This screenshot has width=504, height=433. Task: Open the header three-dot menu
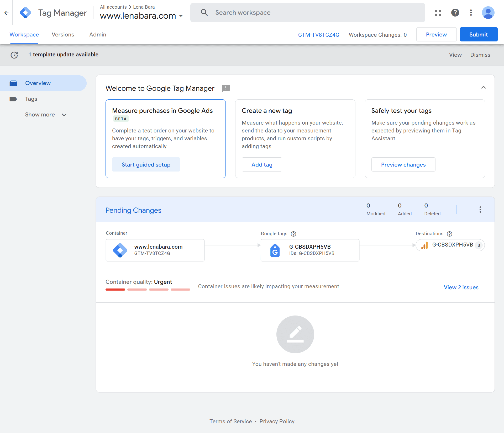[471, 13]
